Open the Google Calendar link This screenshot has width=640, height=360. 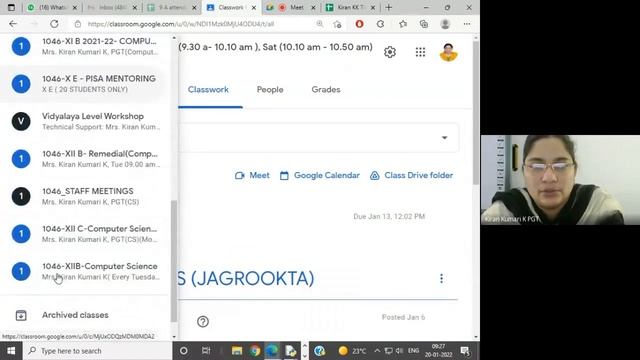pyautogui.click(x=320, y=176)
